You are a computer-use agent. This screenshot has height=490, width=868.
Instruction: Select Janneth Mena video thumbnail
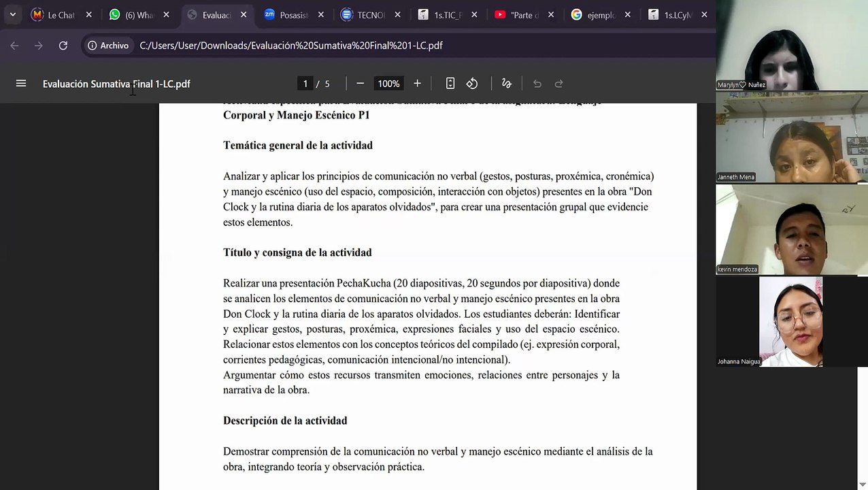791,137
